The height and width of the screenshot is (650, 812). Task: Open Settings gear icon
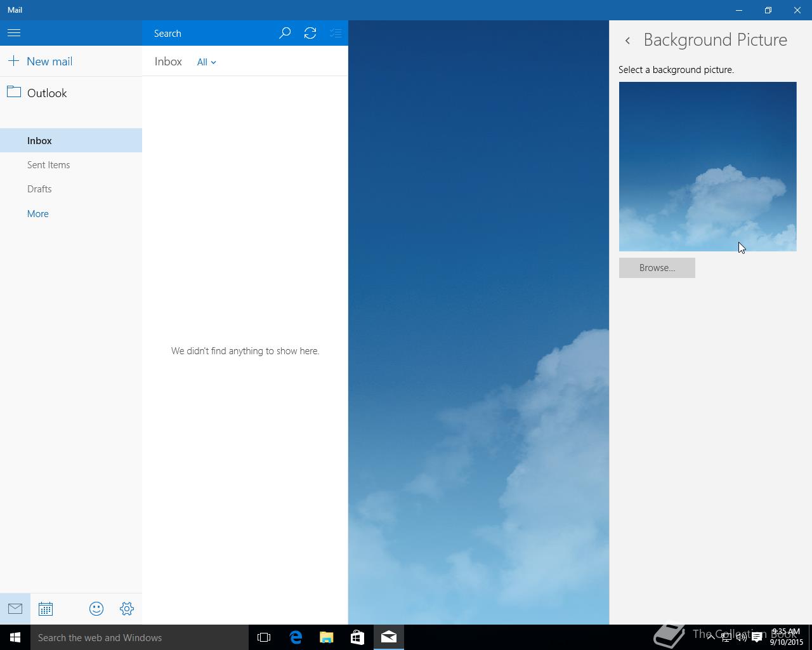127,609
